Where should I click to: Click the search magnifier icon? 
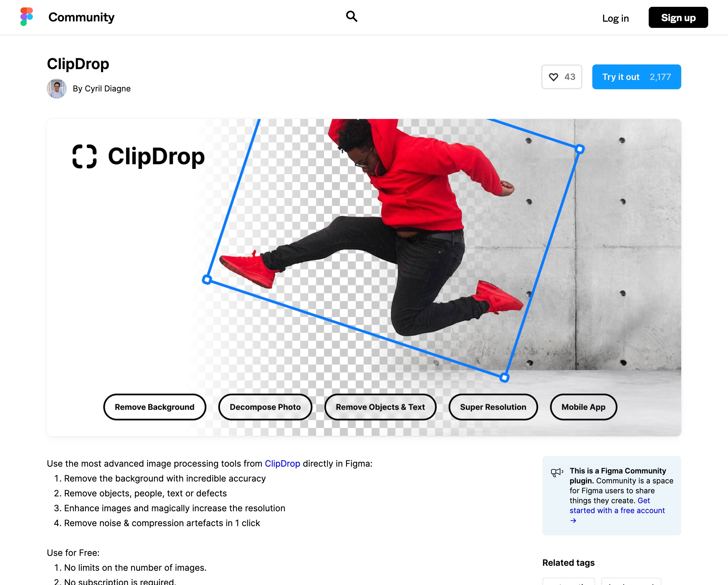coord(352,17)
